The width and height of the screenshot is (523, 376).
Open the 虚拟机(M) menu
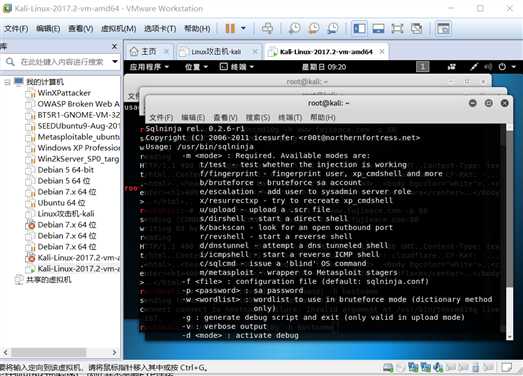[118, 29]
